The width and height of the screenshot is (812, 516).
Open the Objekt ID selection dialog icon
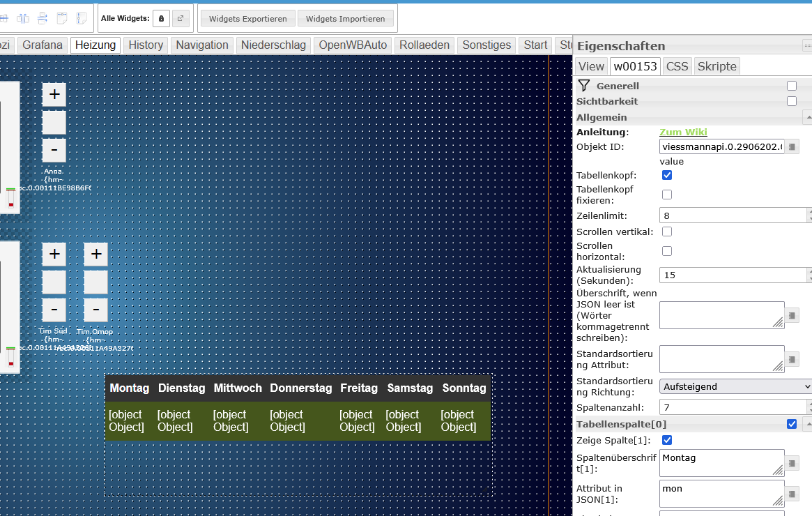(792, 146)
